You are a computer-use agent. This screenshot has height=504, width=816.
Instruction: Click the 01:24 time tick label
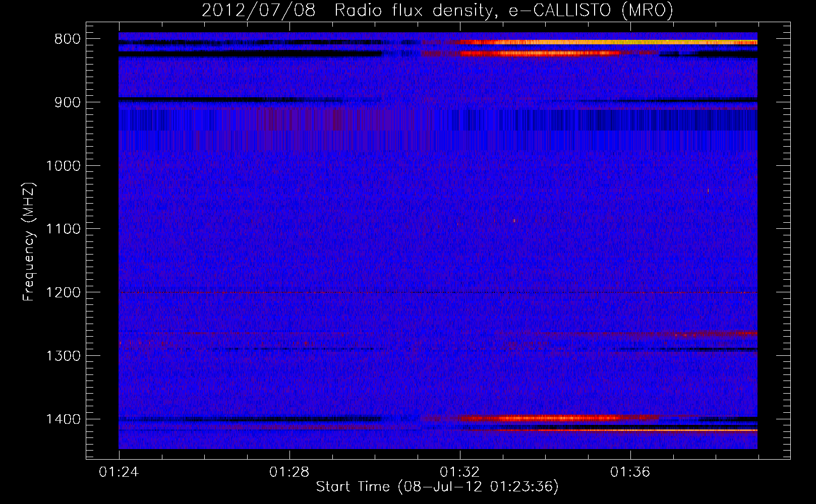(120, 472)
